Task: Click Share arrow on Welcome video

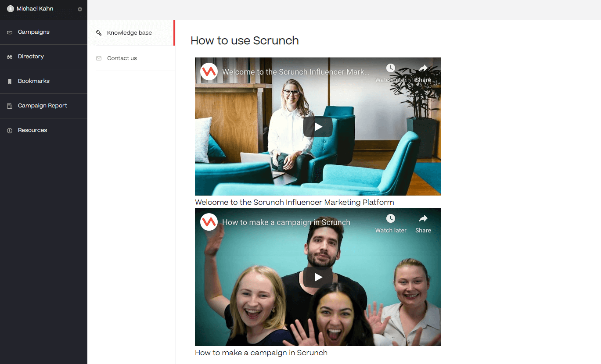Action: pyautogui.click(x=423, y=68)
